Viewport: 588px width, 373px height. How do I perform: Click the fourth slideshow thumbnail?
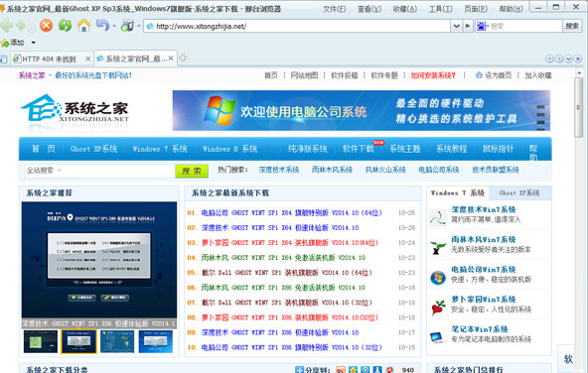(x=155, y=341)
